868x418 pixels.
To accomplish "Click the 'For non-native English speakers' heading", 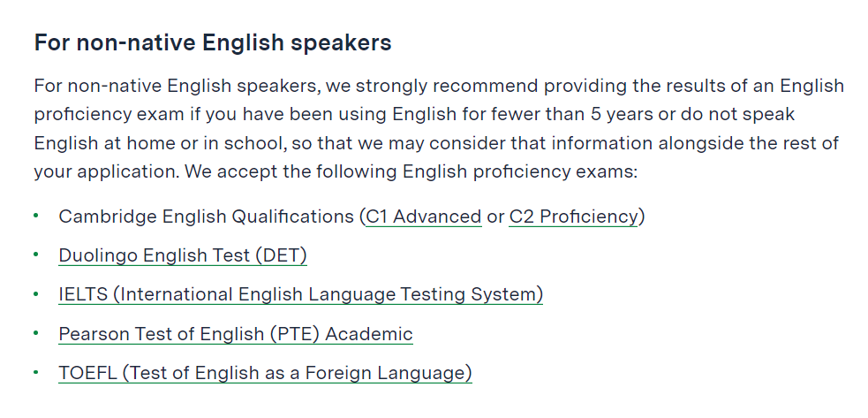I will tap(213, 42).
